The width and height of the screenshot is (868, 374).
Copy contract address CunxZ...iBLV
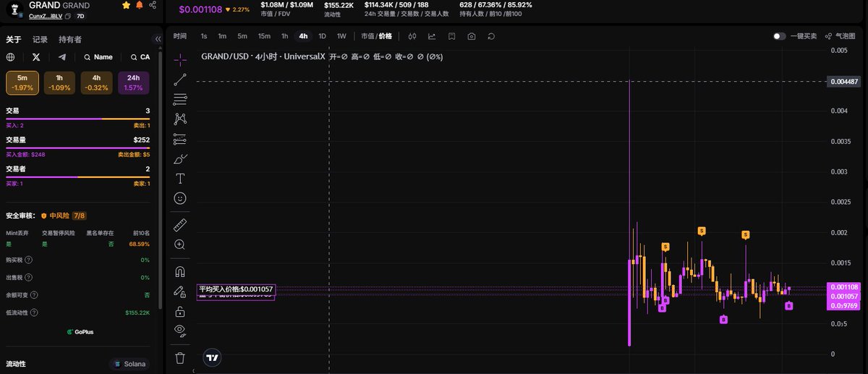[68, 16]
